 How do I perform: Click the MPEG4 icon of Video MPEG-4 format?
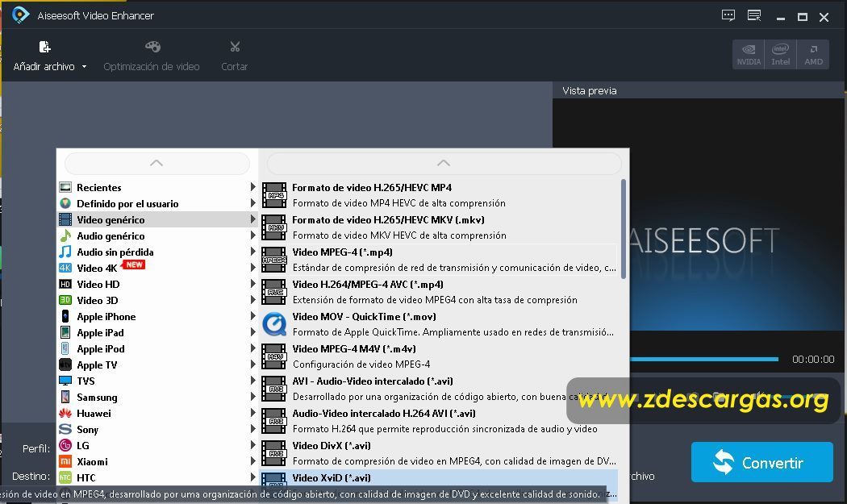[x=274, y=260]
